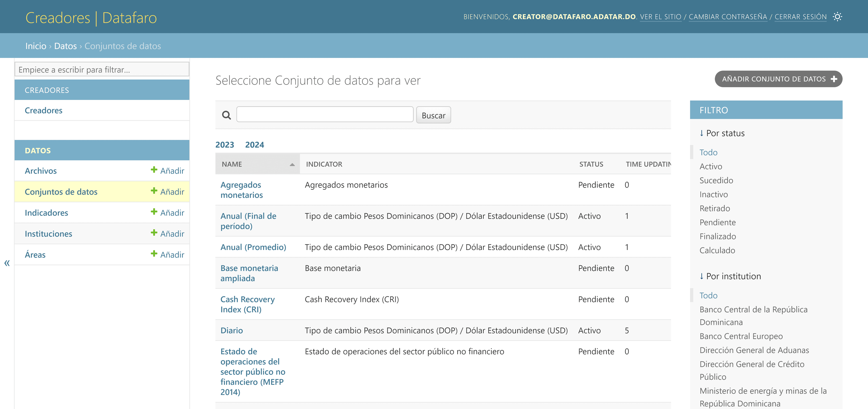Open the Anual (Final de período) dataset

click(x=248, y=221)
